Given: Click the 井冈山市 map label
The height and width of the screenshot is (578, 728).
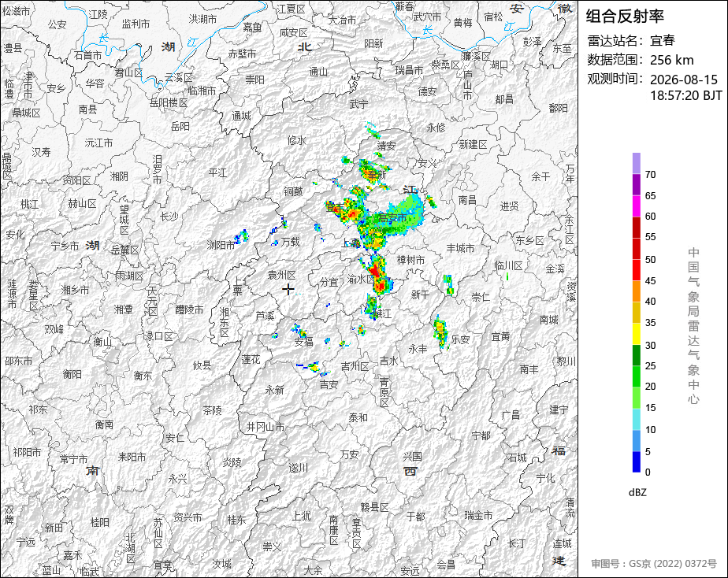Looking at the screenshot, I should (x=265, y=427).
